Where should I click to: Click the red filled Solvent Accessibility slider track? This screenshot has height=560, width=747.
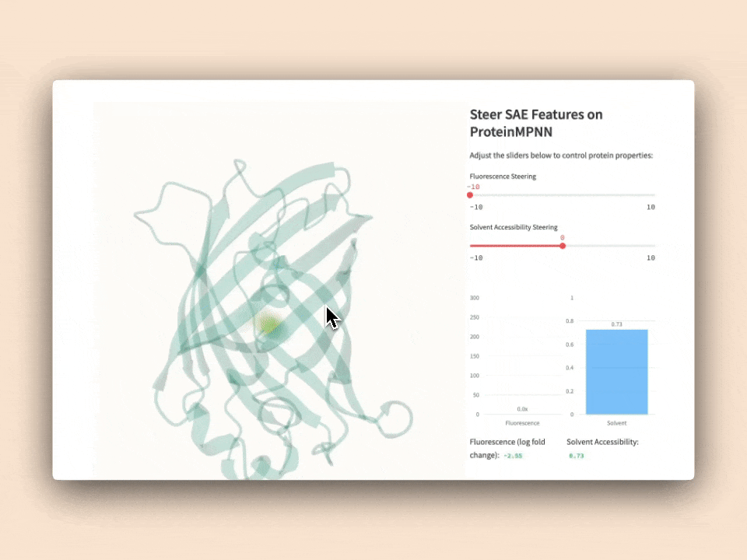click(516, 246)
